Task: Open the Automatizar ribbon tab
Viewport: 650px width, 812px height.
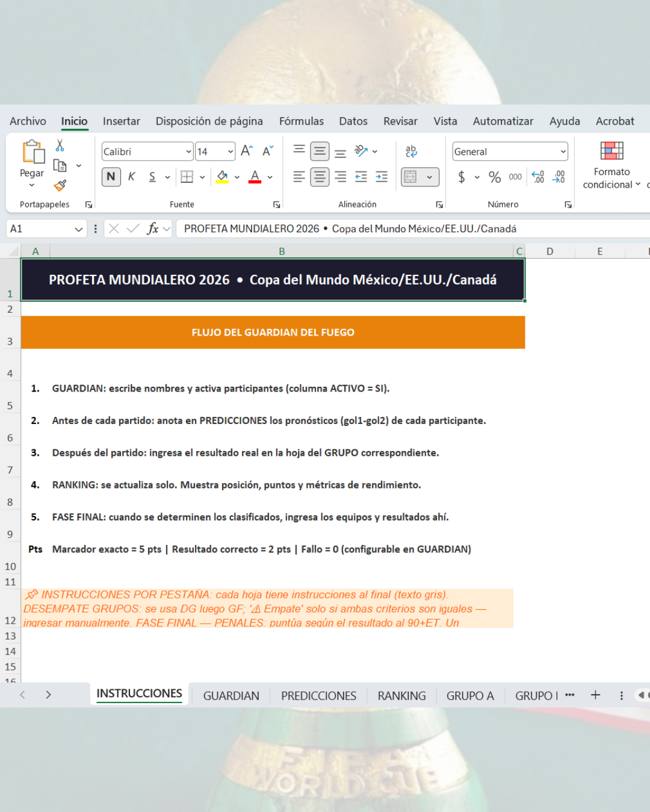Action: [x=503, y=121]
